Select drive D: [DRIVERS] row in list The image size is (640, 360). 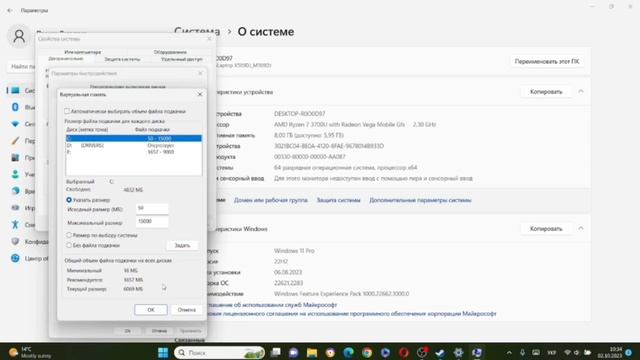(133, 145)
